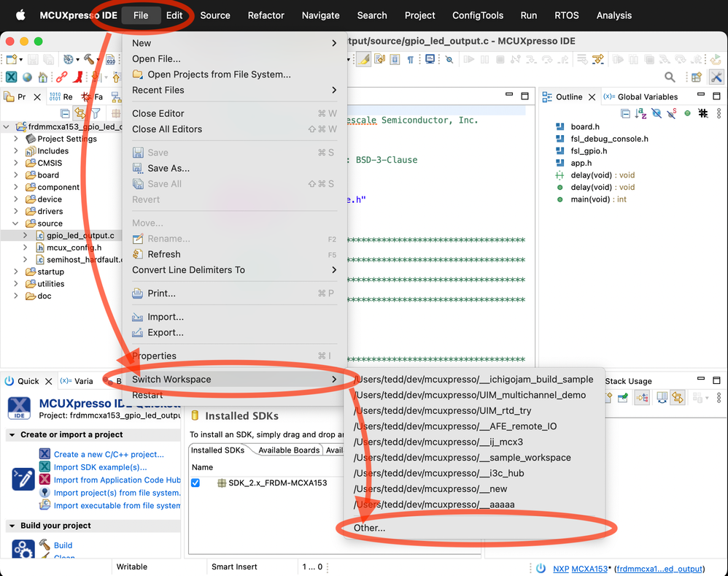The width and height of the screenshot is (728, 576).
Task: Click the MCXA153 link in status bar
Action: [589, 569]
